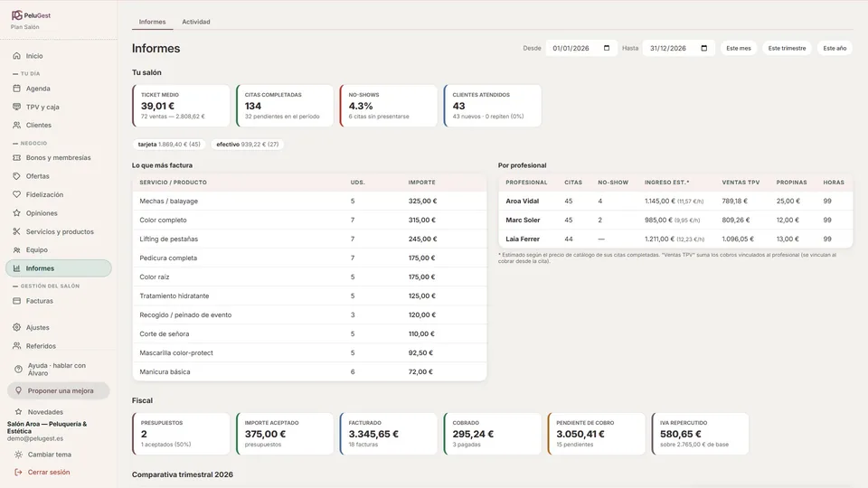Viewport: 868px width, 488px height.
Task: Click the Desde date field 01/01/2026
Action: click(x=581, y=48)
